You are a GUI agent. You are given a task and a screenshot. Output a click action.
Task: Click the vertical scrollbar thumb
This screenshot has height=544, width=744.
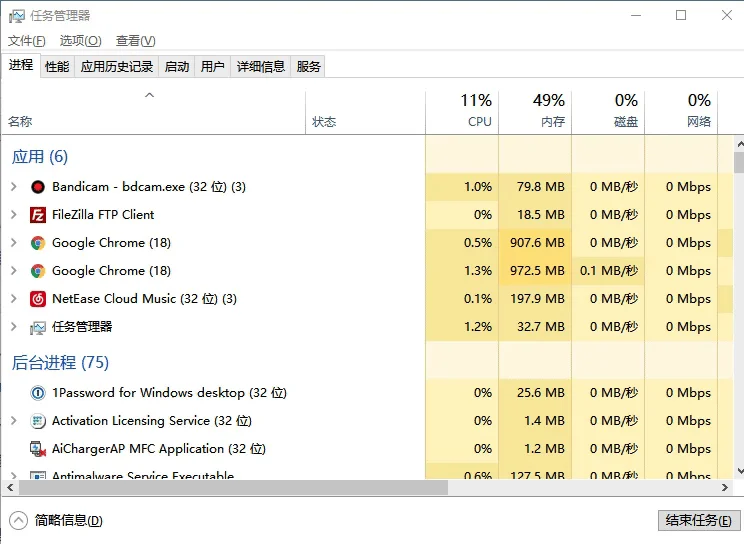(739, 162)
